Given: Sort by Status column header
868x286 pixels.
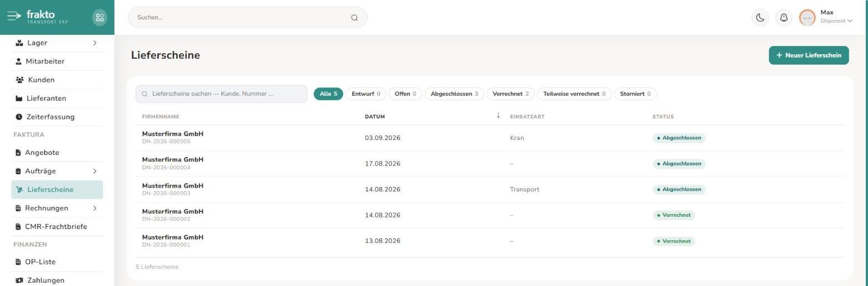Looking at the screenshot, I should [x=663, y=117].
